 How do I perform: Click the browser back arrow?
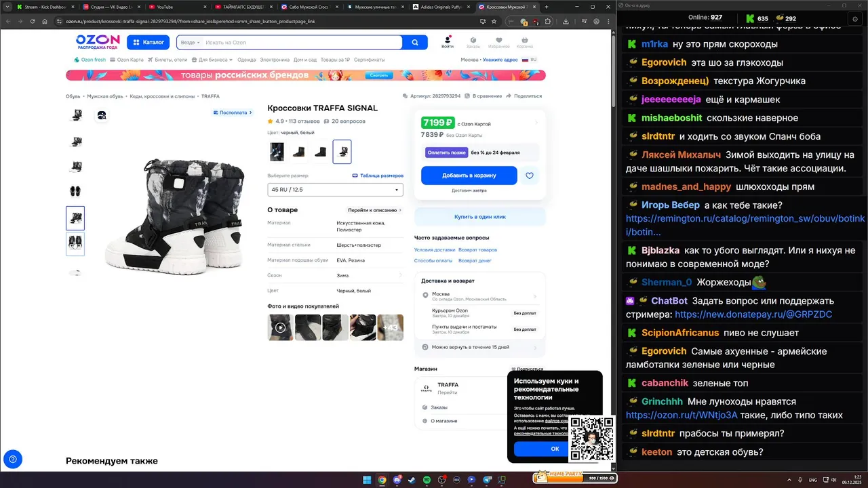[x=7, y=21]
